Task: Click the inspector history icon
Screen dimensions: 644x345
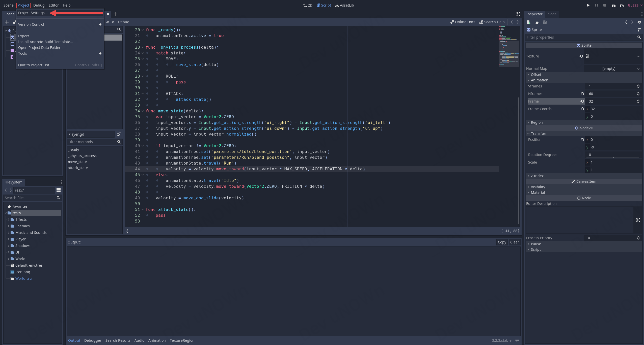Action: 639,22
